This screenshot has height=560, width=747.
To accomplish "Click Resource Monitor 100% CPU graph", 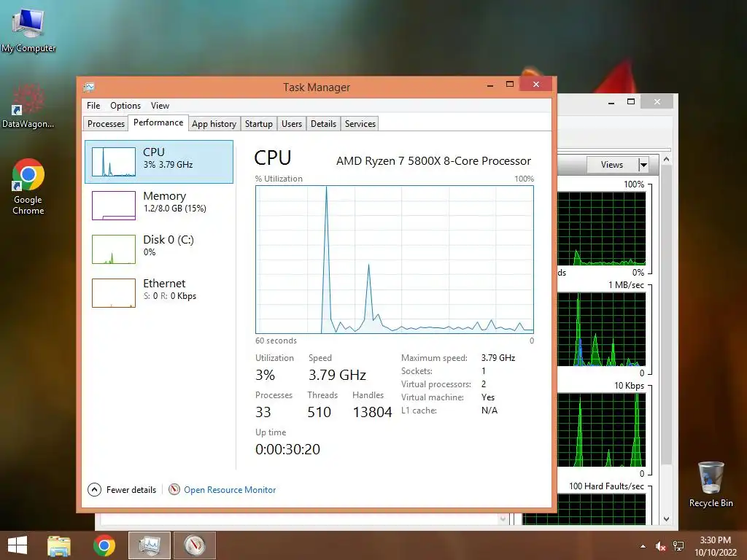I will 601,228.
